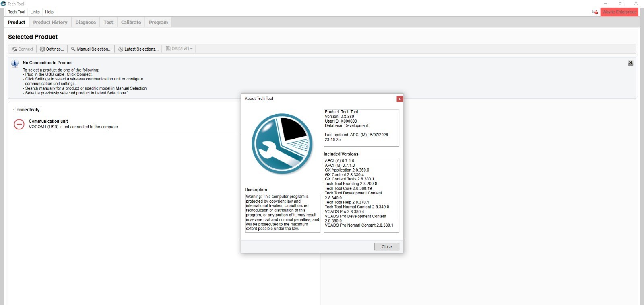644x305 pixels.
Task: Click the red communication unit status icon
Action: pos(19,124)
